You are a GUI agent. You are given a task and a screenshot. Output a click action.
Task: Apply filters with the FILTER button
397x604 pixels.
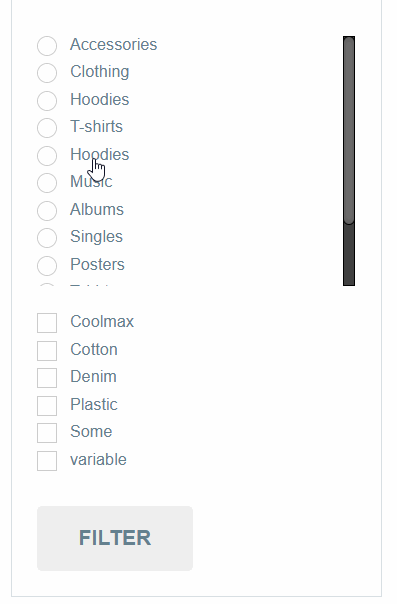[115, 539]
